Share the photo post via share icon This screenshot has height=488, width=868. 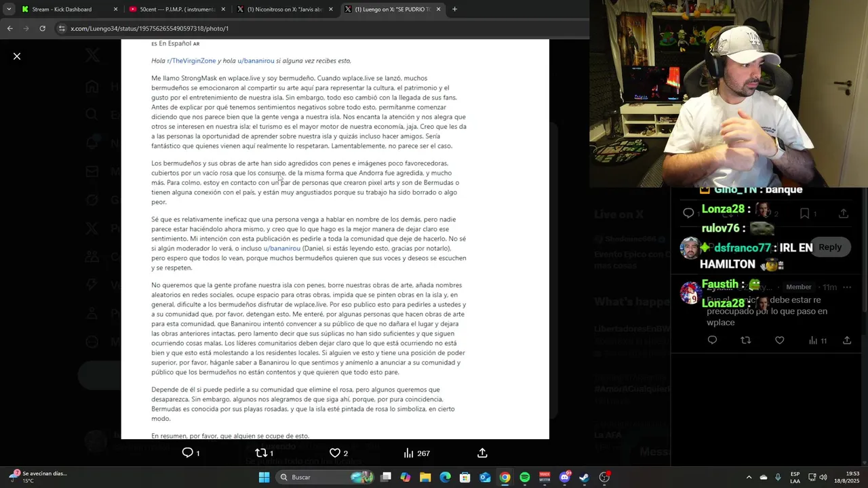click(482, 453)
